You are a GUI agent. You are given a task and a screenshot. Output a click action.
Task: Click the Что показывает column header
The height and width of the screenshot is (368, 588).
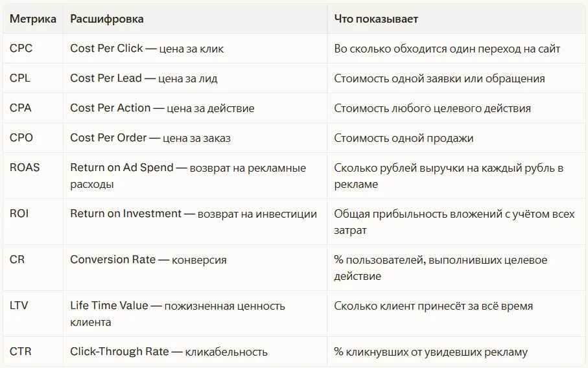coord(376,19)
